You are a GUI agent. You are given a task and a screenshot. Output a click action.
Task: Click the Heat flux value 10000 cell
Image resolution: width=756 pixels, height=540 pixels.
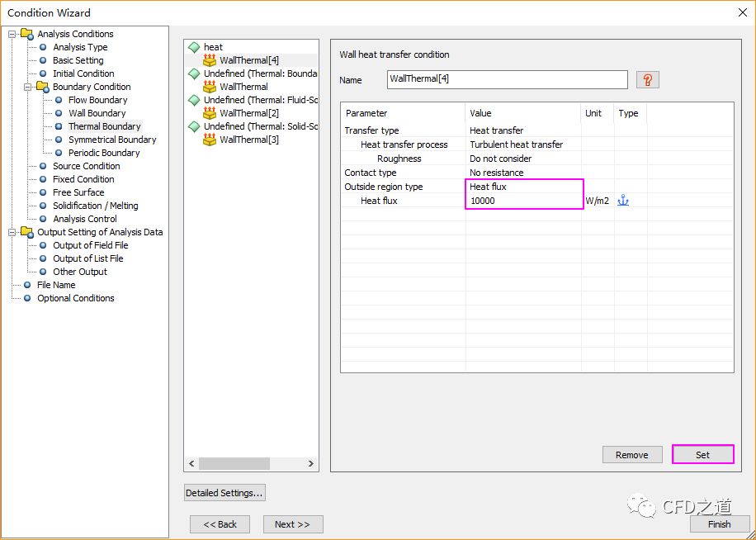523,201
